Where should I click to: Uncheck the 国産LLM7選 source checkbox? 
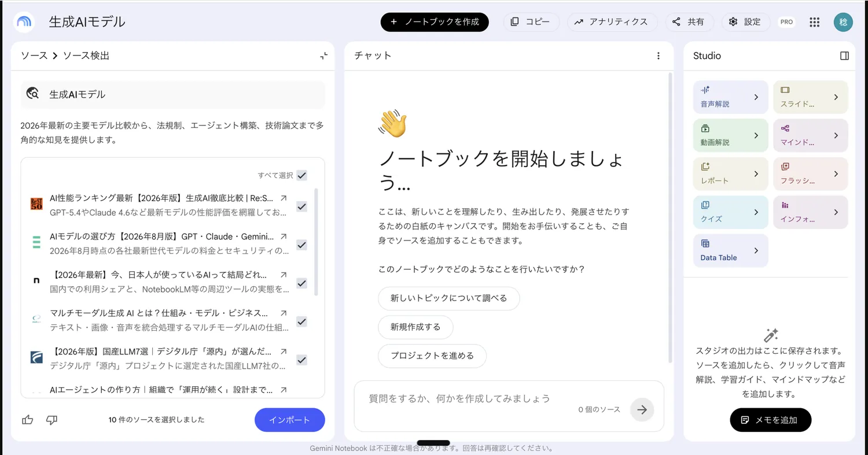pos(301,360)
